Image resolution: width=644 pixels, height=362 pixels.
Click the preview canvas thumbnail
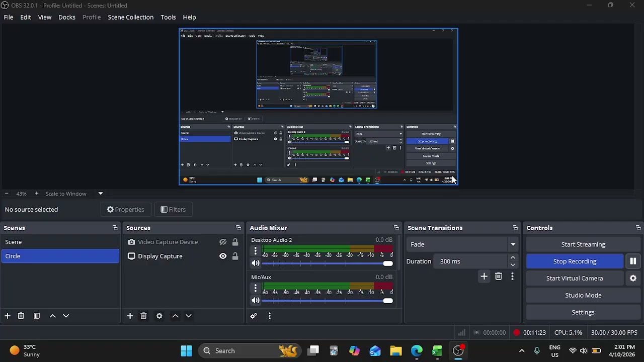pyautogui.click(x=318, y=107)
